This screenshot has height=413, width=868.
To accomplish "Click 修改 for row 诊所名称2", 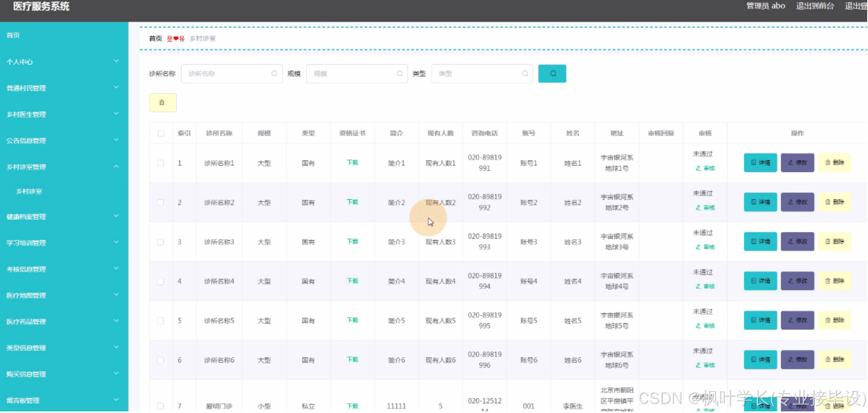I will (797, 202).
